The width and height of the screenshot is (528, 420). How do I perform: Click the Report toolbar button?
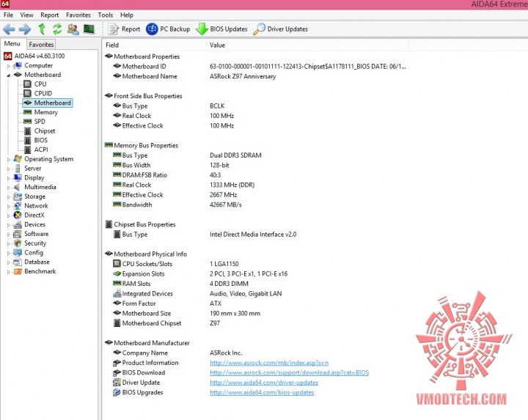tap(124, 29)
